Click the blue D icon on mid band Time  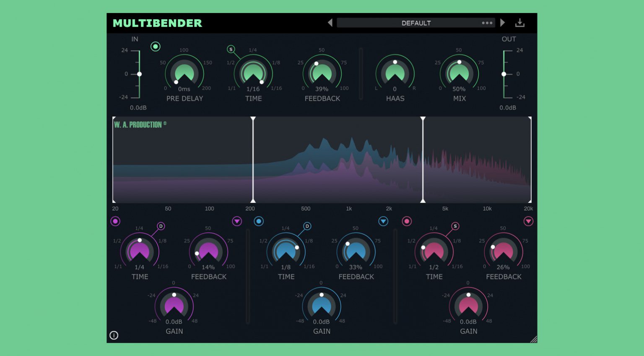coord(307,226)
